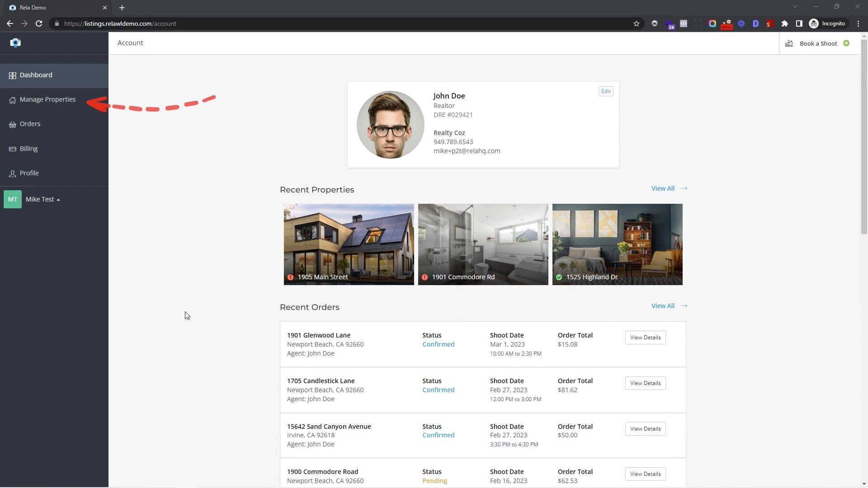Image resolution: width=868 pixels, height=488 pixels.
Task: Open Billing using the card icon
Action: pyautogui.click(x=12, y=149)
